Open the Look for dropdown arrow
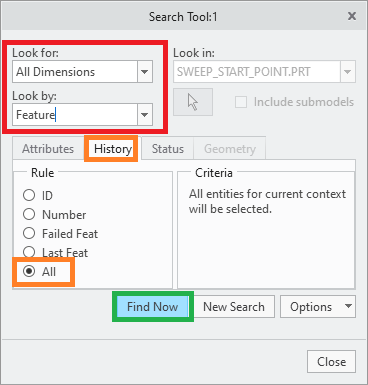Viewport: 368px width, 385px height. coord(145,72)
